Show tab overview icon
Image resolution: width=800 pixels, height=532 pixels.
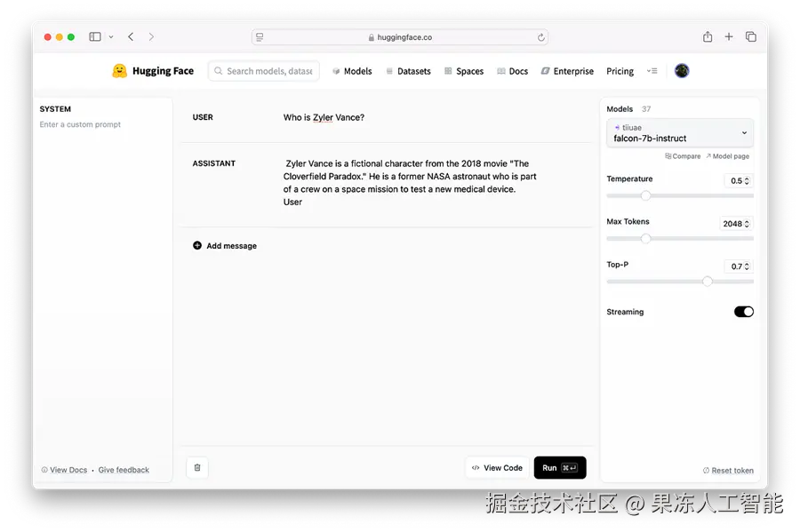[x=750, y=36]
